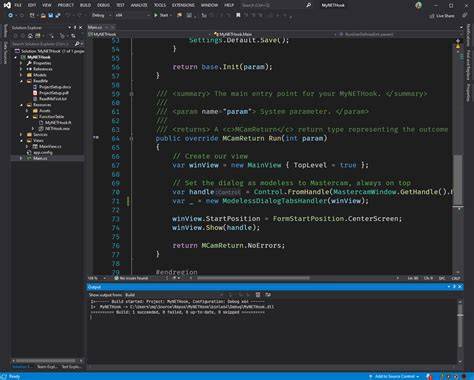Click the editor horizontal scrollbar
The height and width of the screenshot is (380, 474).
tap(253, 278)
